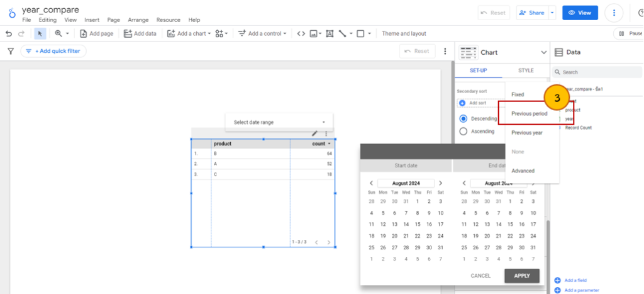Screen dimensions: 644x294
Task: Expand the Chart type chevron
Action: point(543,52)
